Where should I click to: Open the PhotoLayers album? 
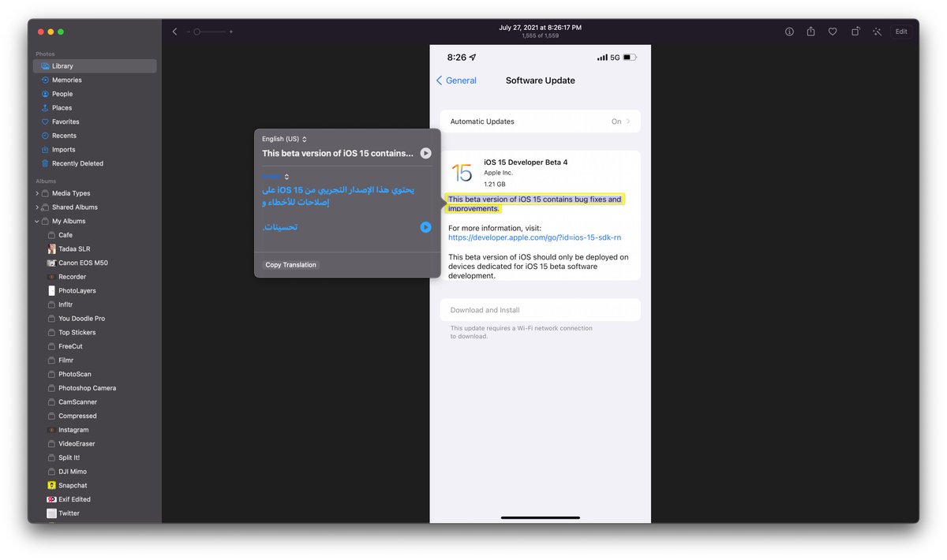[95, 290]
